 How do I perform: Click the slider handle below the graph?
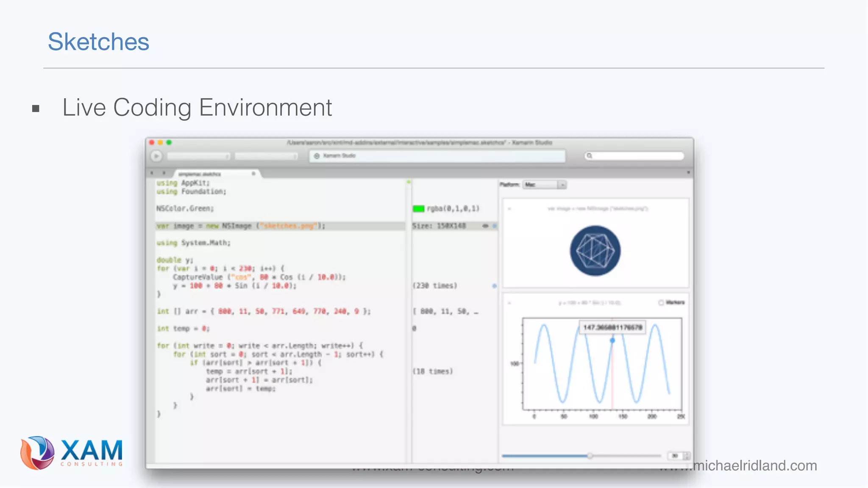point(590,456)
